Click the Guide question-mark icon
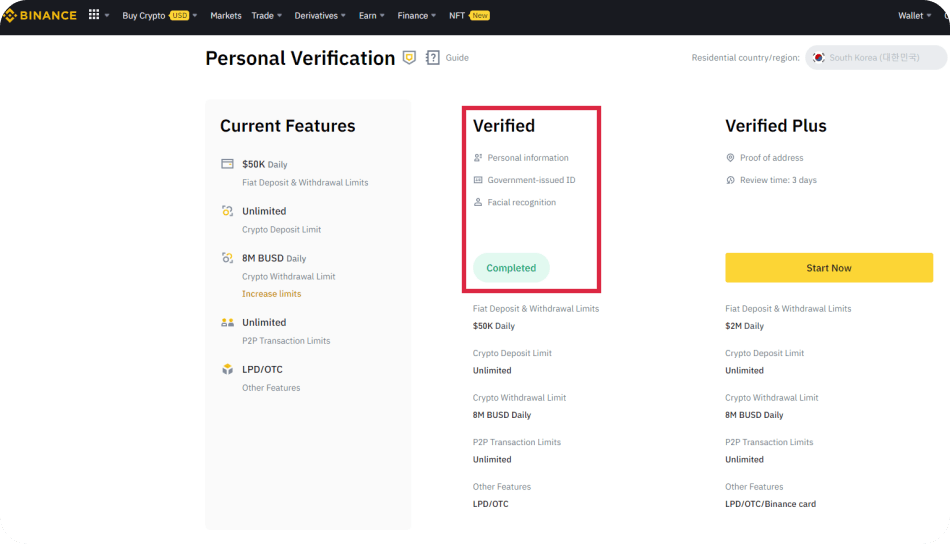Image resolution: width=950 pixels, height=544 pixels. coord(433,58)
